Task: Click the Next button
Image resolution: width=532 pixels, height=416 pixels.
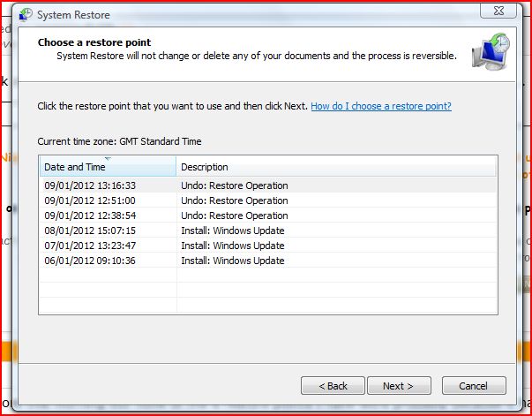Action: pos(398,386)
